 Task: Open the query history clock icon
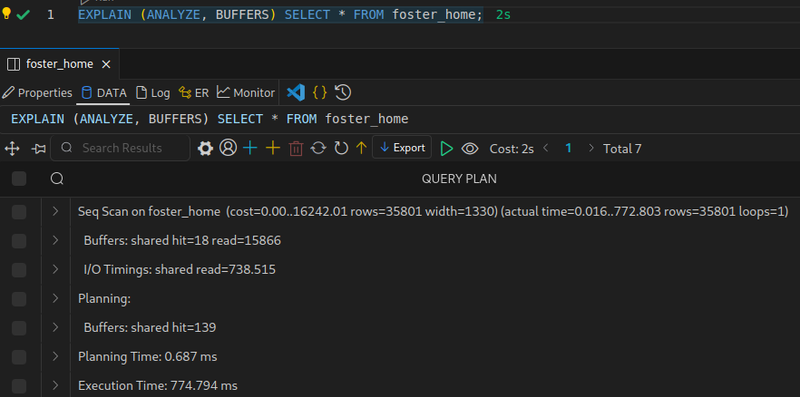tap(343, 92)
